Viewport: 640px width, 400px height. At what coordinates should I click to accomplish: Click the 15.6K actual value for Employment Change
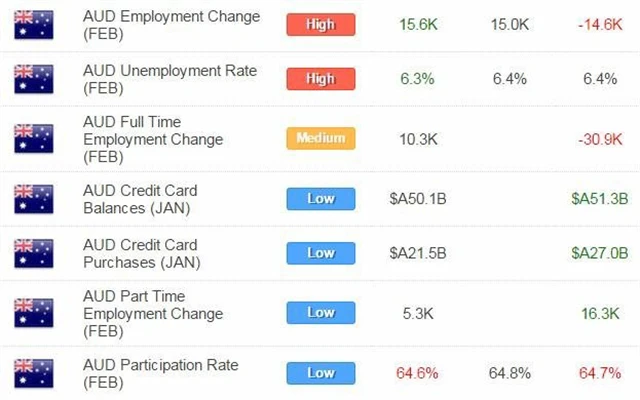click(416, 24)
